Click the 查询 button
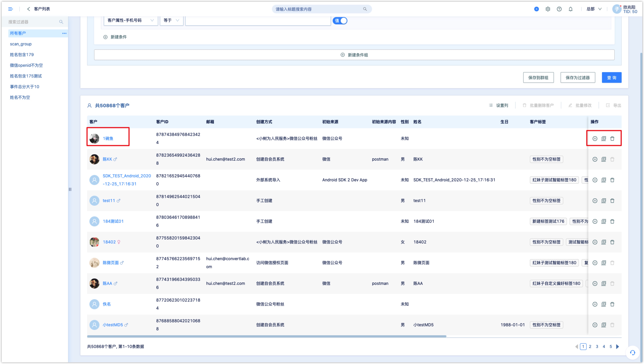The width and height of the screenshot is (644, 364). click(611, 77)
